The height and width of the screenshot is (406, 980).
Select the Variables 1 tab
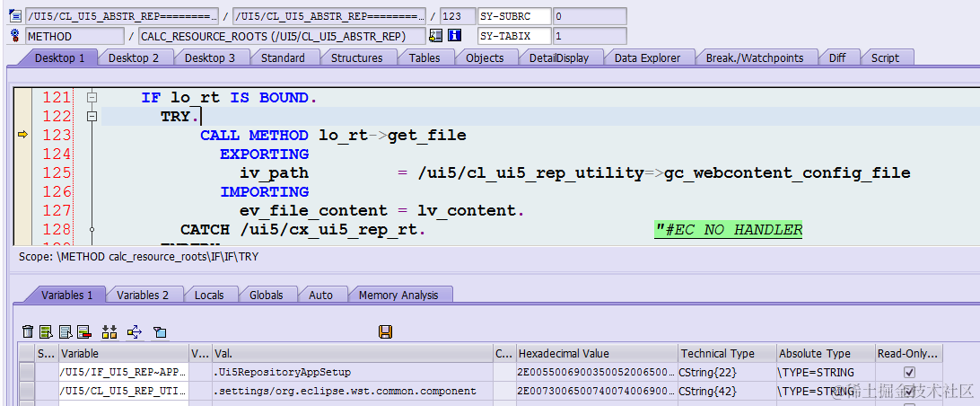[67, 295]
